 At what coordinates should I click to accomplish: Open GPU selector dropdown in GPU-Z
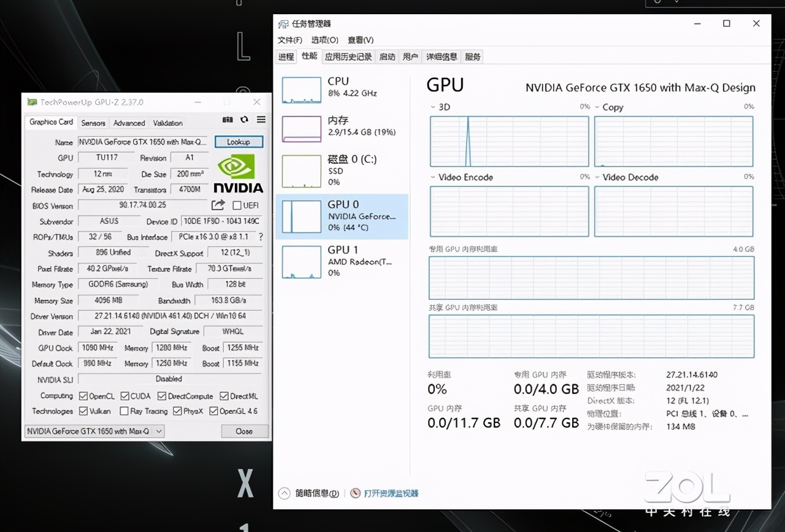94,431
